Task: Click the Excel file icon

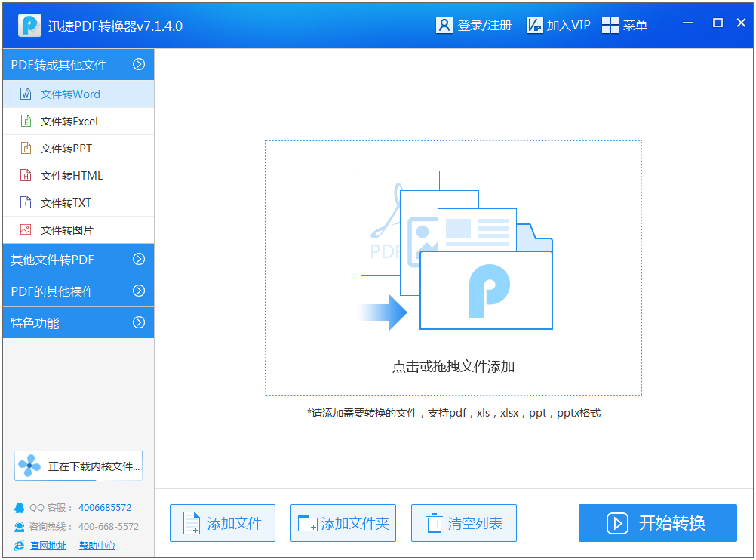Action: click(x=26, y=121)
